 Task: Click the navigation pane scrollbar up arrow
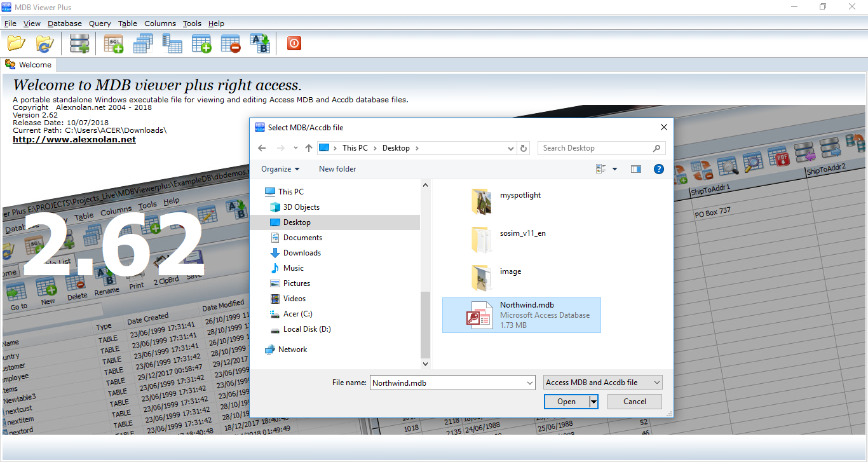[425, 184]
